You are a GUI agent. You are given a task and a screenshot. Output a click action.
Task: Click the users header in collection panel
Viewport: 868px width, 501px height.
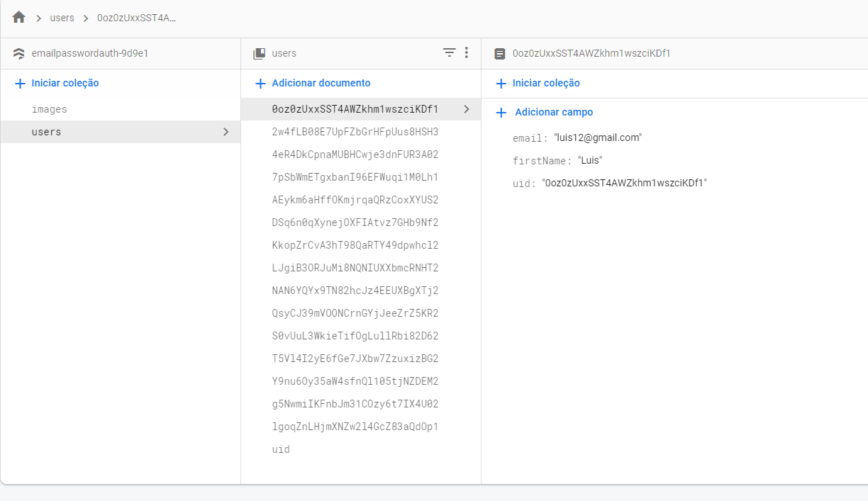click(284, 53)
